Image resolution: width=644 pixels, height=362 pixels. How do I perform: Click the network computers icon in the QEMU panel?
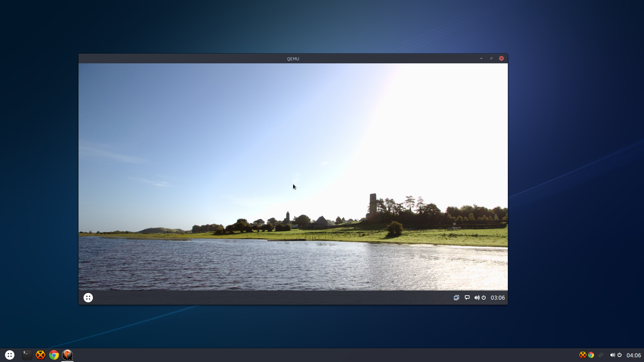tap(457, 298)
